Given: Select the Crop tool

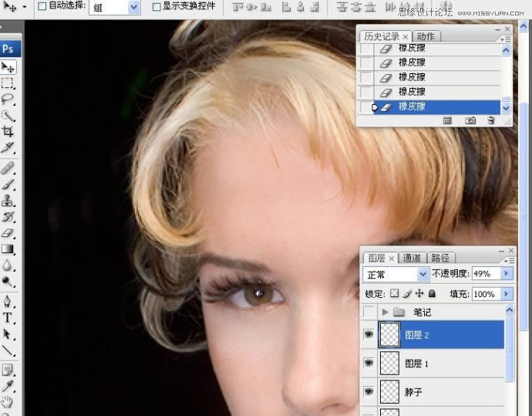Looking at the screenshot, I should tap(8, 132).
